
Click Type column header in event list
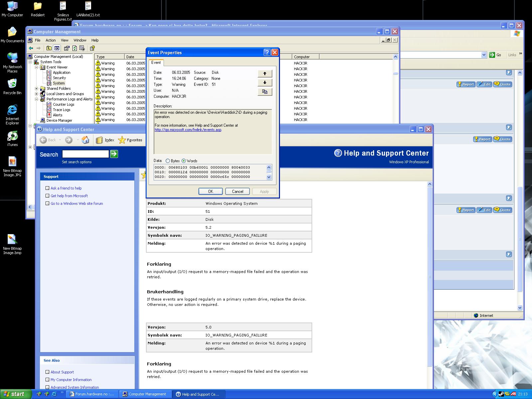point(110,57)
